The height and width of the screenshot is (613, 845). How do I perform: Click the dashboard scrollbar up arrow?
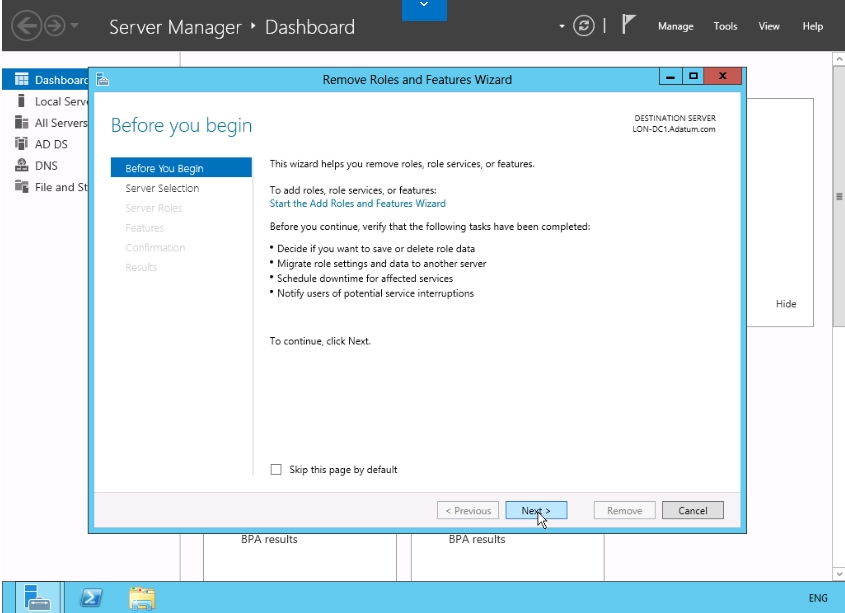click(x=839, y=58)
